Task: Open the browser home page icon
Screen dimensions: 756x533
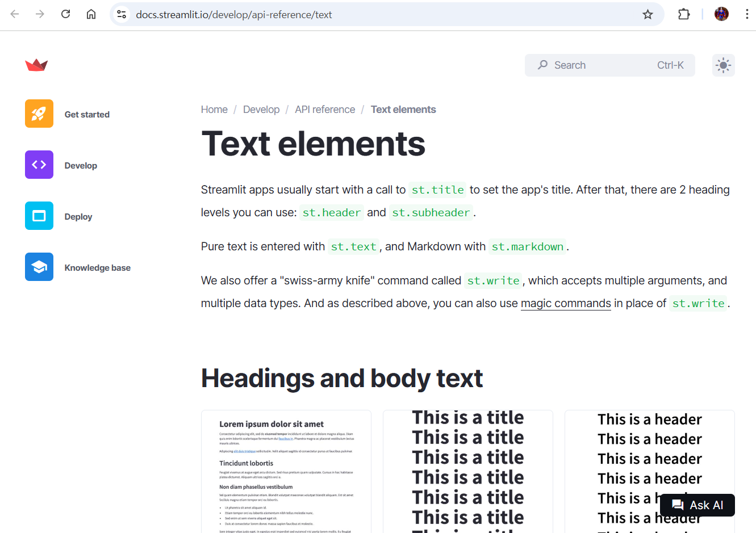Action: (91, 14)
